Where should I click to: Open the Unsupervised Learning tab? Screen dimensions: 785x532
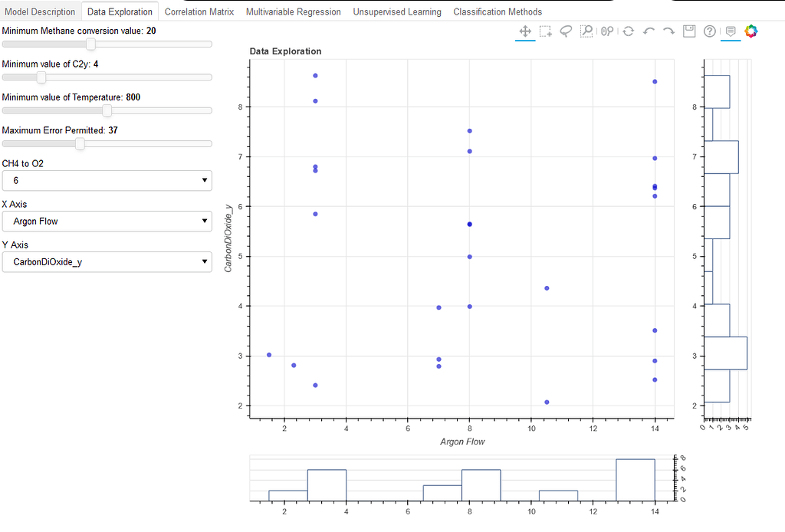396,11
